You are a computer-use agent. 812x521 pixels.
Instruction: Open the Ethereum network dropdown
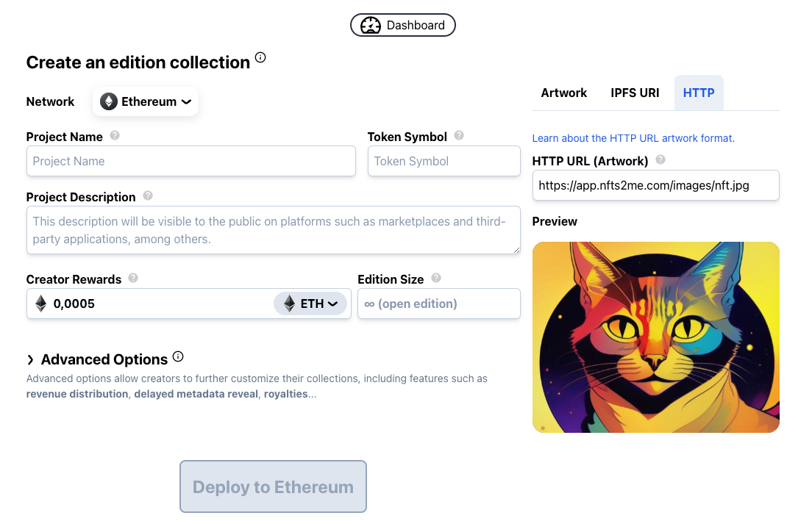(x=146, y=101)
